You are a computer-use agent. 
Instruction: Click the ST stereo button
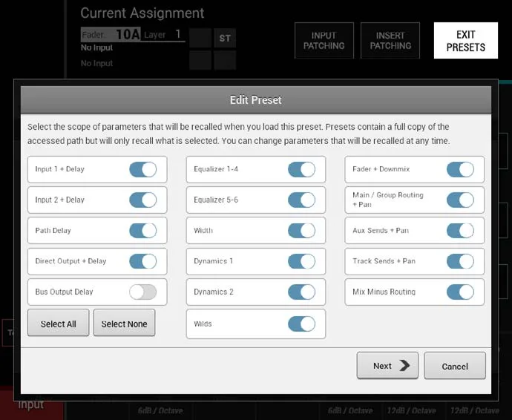pos(225,38)
